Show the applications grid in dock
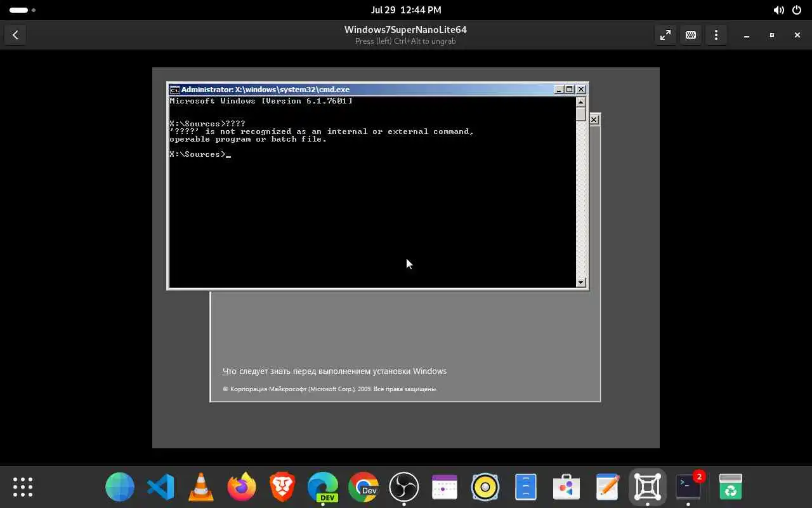812x508 pixels. point(23,487)
